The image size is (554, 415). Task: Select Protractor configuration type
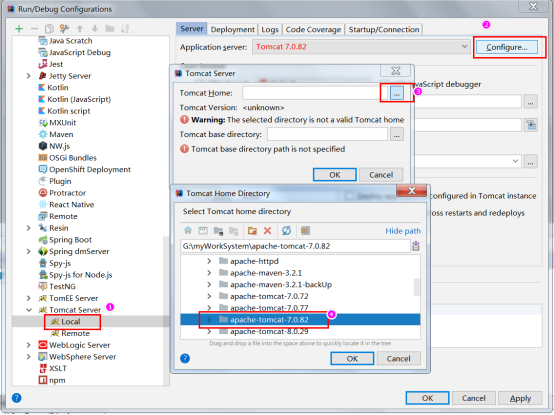pyautogui.click(x=62, y=193)
